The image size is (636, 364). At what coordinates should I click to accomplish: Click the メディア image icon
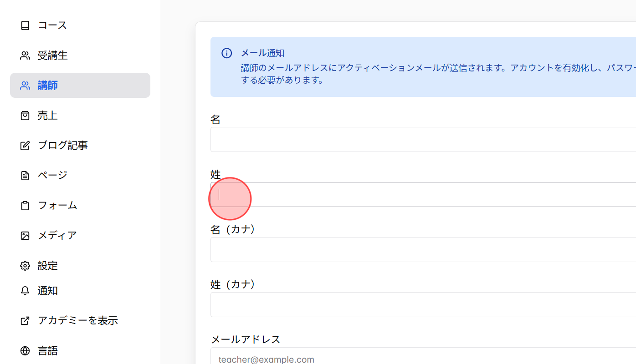pyautogui.click(x=25, y=235)
